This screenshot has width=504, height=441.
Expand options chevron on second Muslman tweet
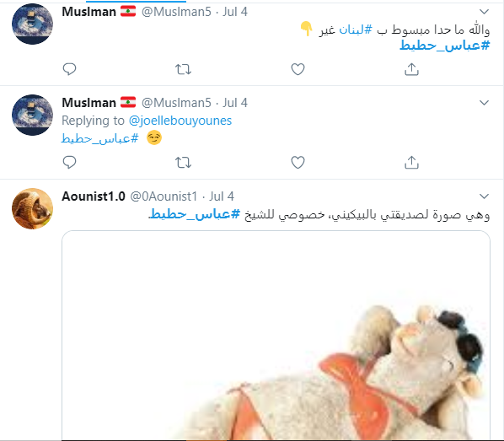(x=484, y=103)
